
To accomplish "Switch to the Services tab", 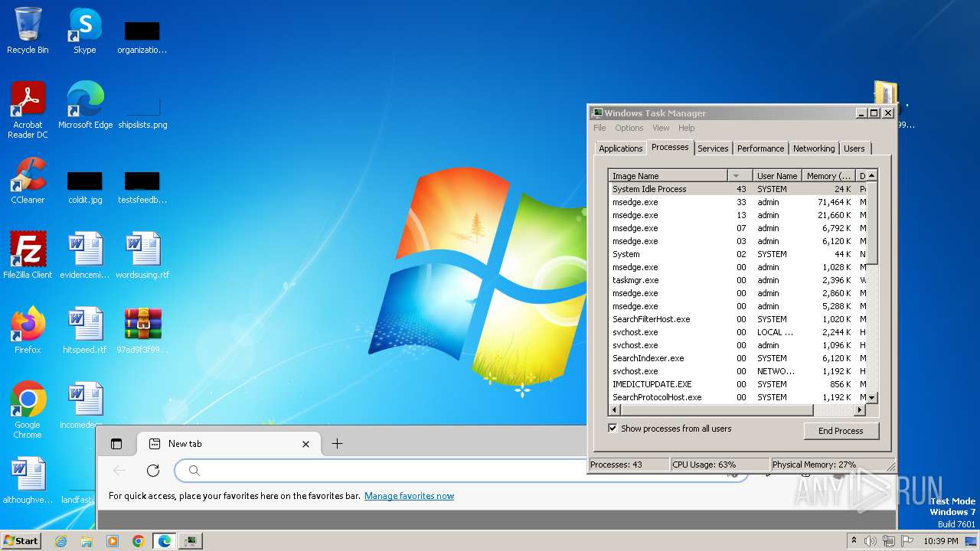I will (713, 148).
